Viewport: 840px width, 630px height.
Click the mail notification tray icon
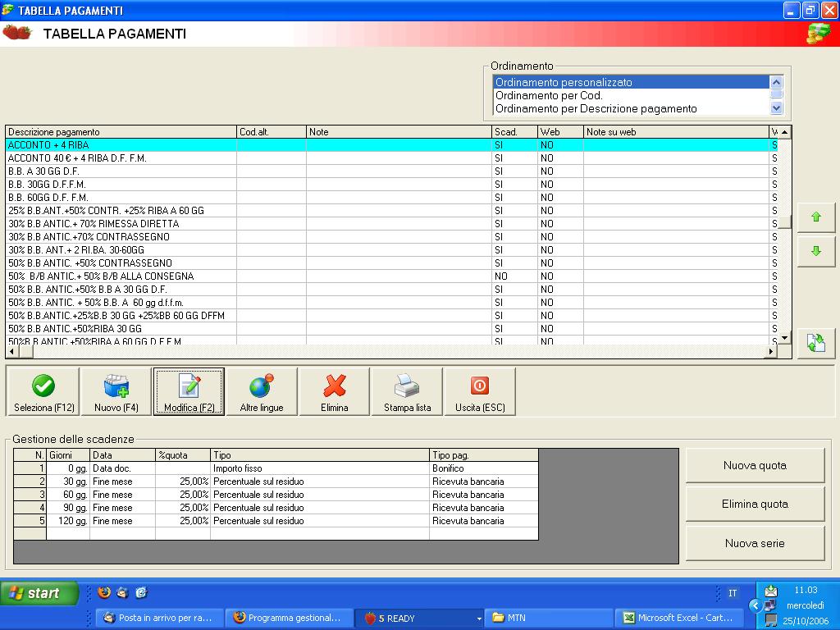pos(770,591)
